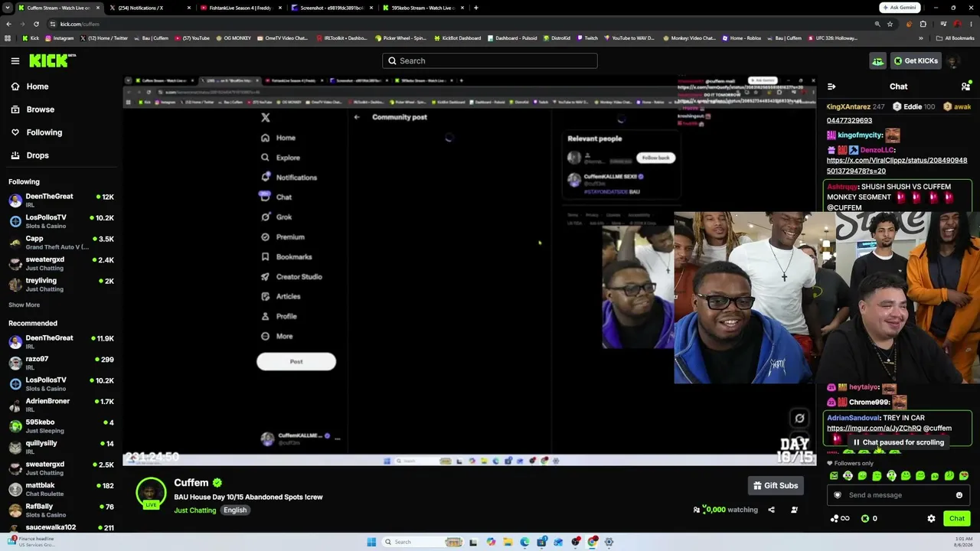Open the x.com ViralClippz link in chat

click(x=897, y=165)
